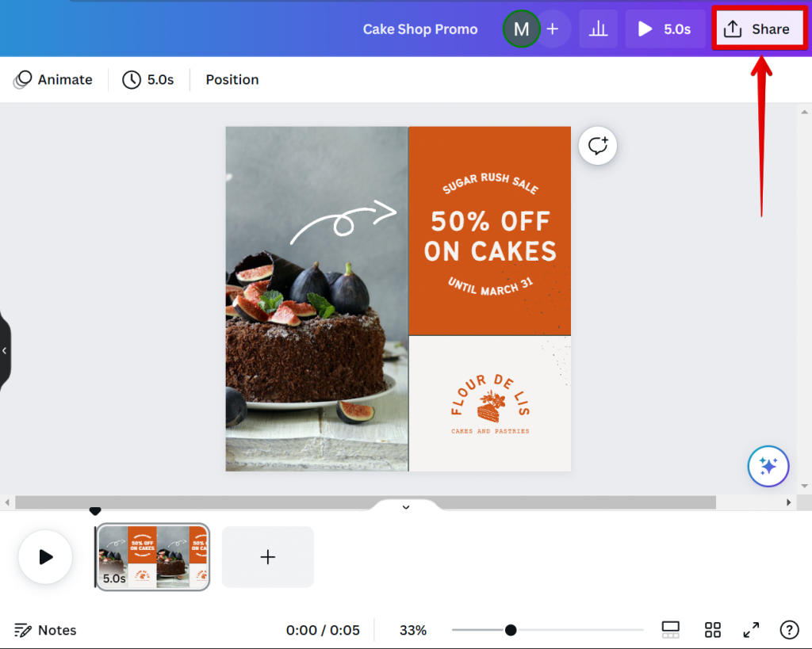Click the Share upload icon
Image resolution: width=812 pixels, height=649 pixels.
point(733,29)
